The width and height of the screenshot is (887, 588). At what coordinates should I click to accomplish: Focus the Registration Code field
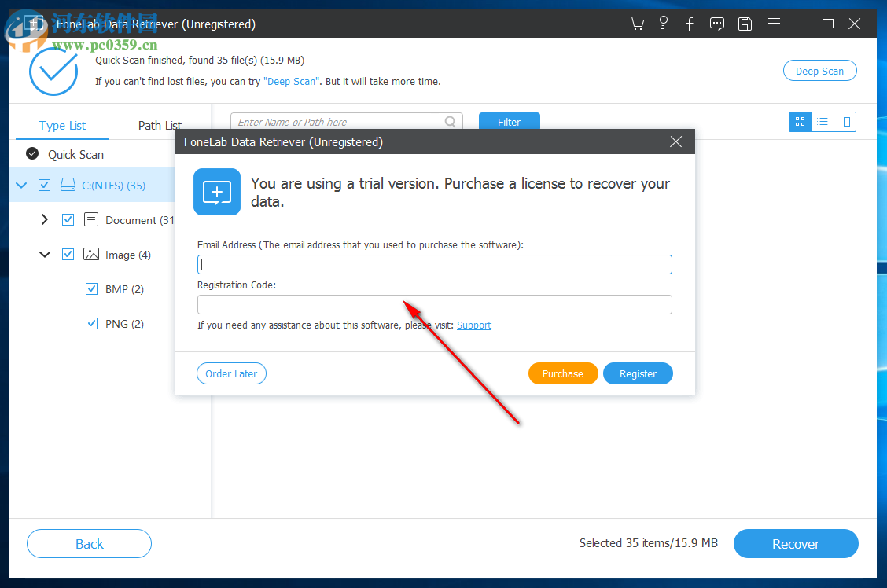coord(434,305)
